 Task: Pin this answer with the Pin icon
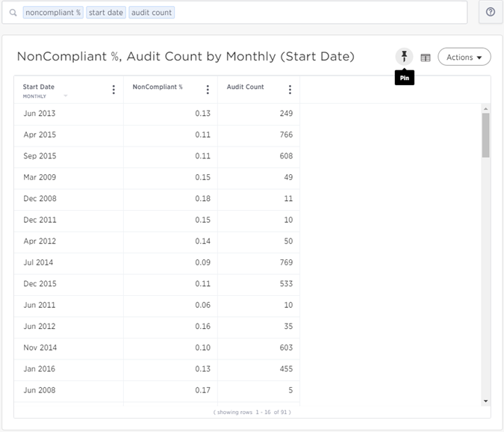404,57
